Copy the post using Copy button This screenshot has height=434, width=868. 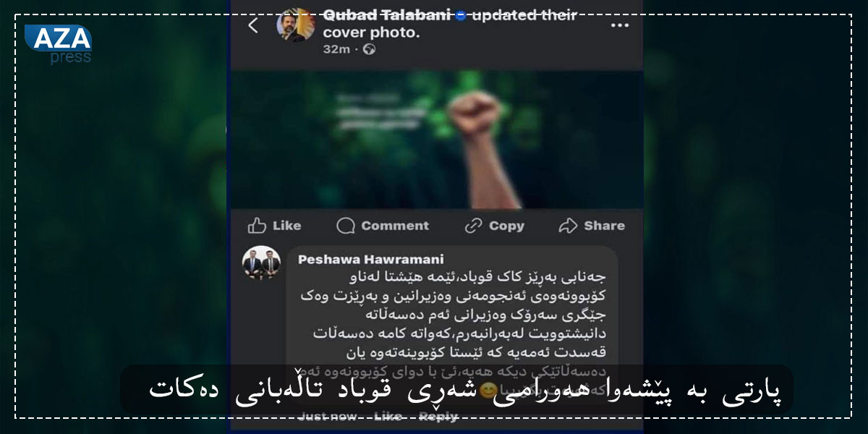click(494, 226)
